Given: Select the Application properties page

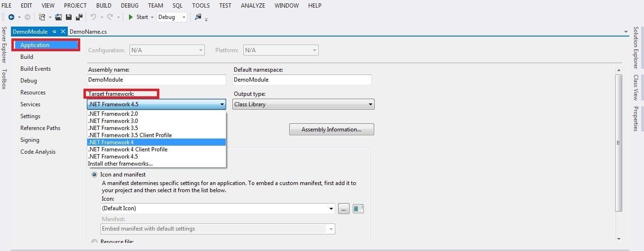Looking at the screenshot, I should tap(46, 45).
